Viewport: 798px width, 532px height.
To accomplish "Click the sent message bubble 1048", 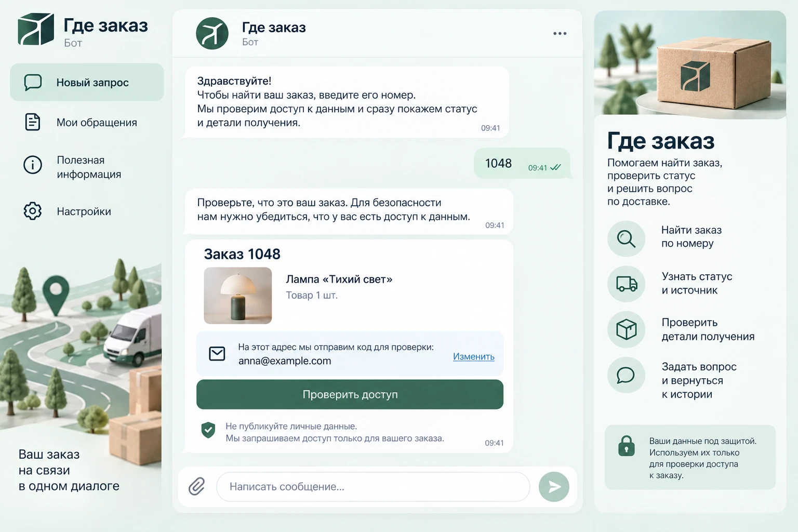I will 522,164.
